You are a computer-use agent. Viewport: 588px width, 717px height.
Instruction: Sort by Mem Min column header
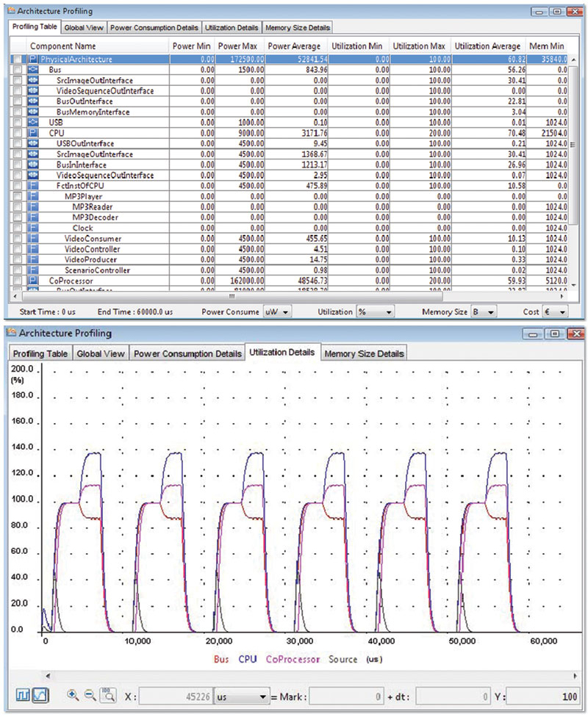pyautogui.click(x=547, y=46)
